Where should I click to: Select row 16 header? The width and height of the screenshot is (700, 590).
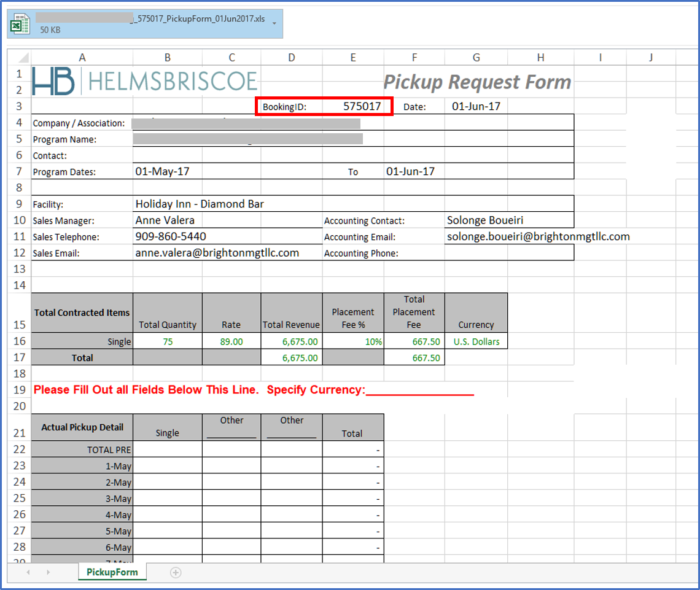[x=18, y=341]
